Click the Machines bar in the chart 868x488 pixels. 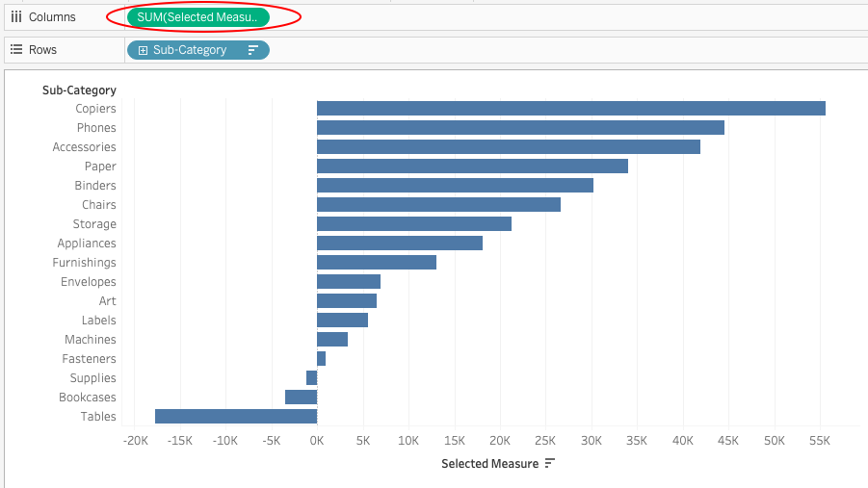click(332, 339)
